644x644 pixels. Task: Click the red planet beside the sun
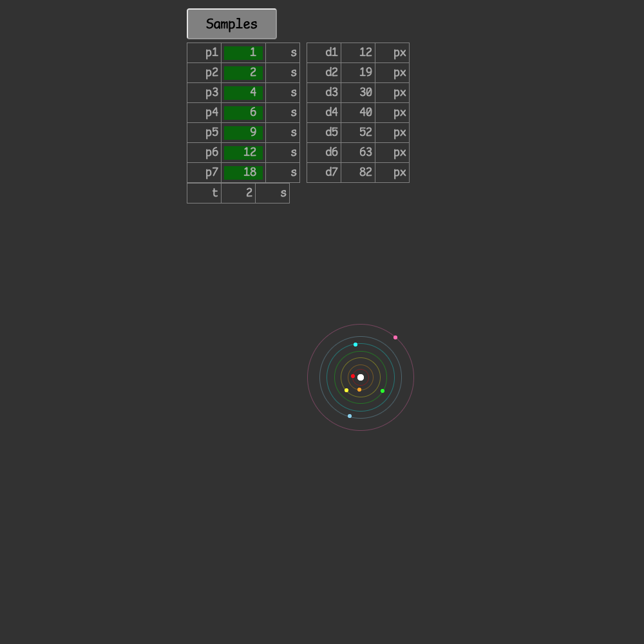(352, 376)
